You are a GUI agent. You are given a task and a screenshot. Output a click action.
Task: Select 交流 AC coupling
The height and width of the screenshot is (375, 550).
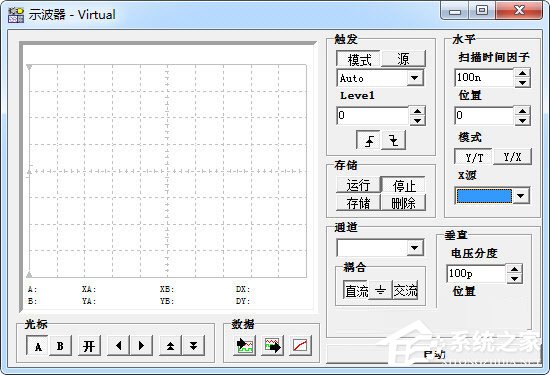tap(405, 290)
